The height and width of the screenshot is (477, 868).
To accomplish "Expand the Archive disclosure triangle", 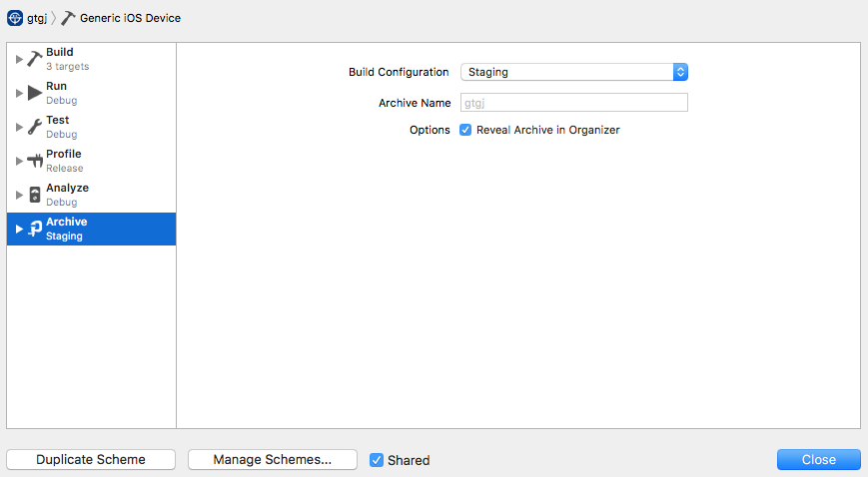I will [x=19, y=229].
